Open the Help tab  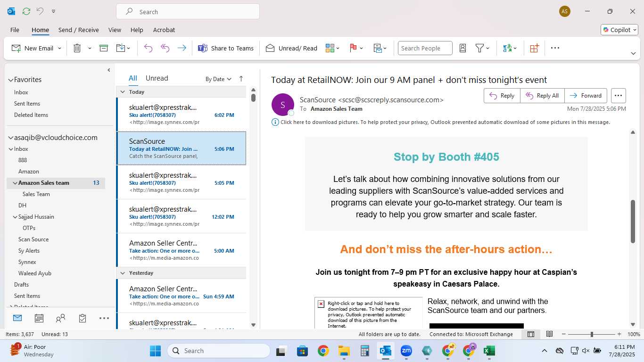(137, 30)
